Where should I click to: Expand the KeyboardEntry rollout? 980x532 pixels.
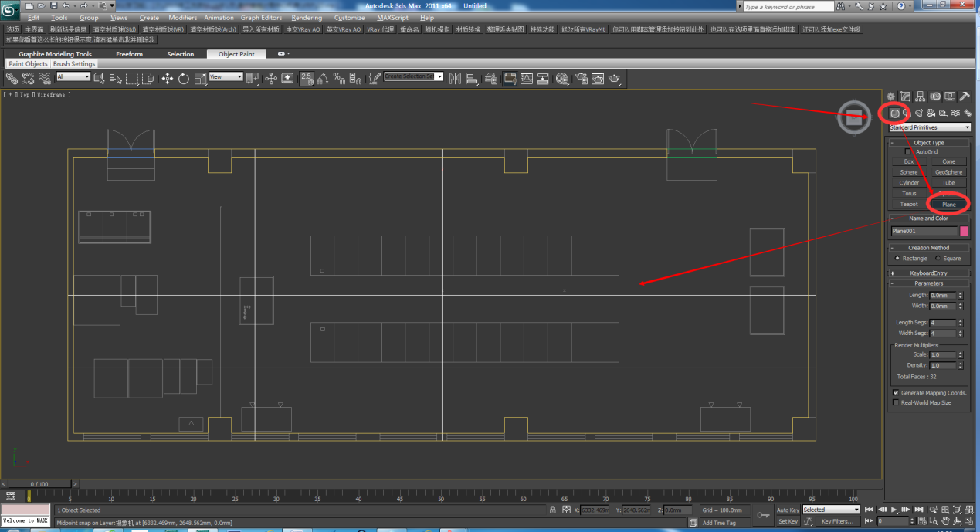[928, 273]
